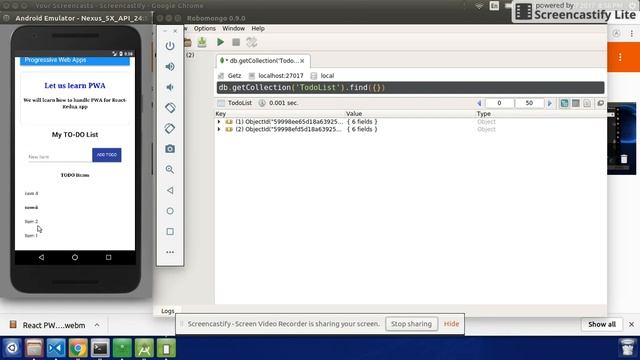Viewport: 640px width, 360px height.
Task: Open the Ubuntu dash launcher icon
Action: 12,348
